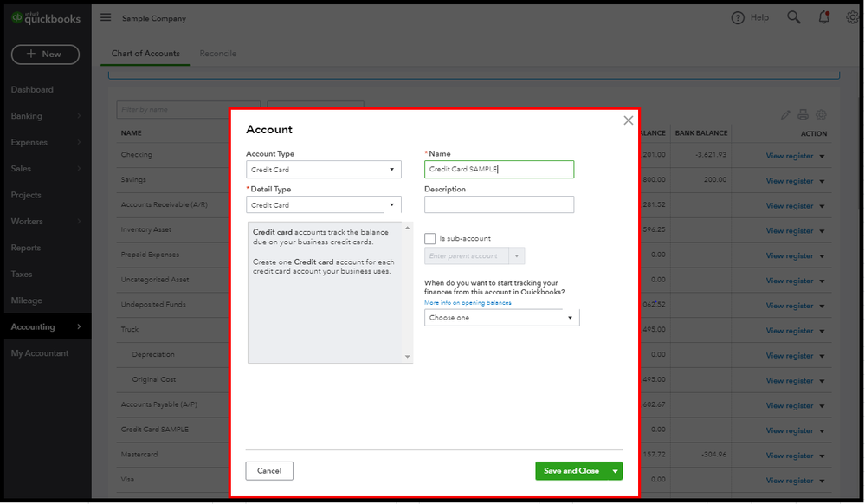Click the Sample Company title
The image size is (865, 504).
pos(154,18)
